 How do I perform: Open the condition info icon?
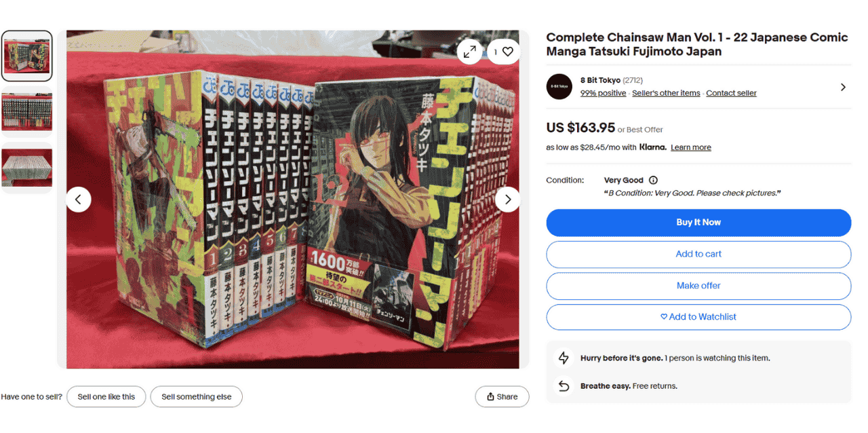[x=653, y=181]
